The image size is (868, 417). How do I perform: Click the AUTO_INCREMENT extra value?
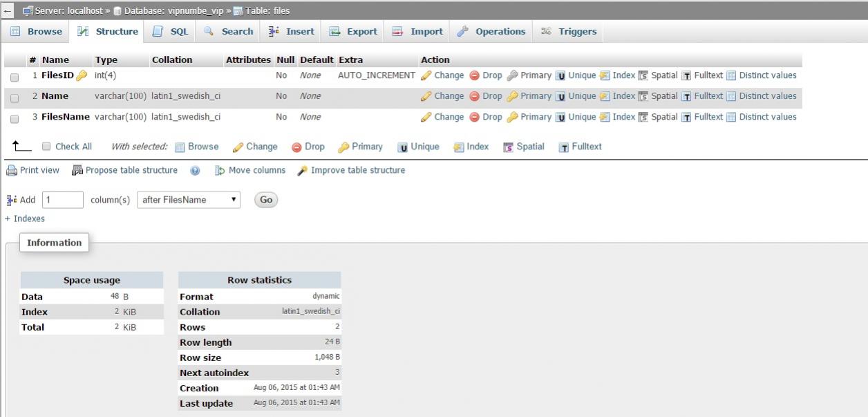(377, 75)
